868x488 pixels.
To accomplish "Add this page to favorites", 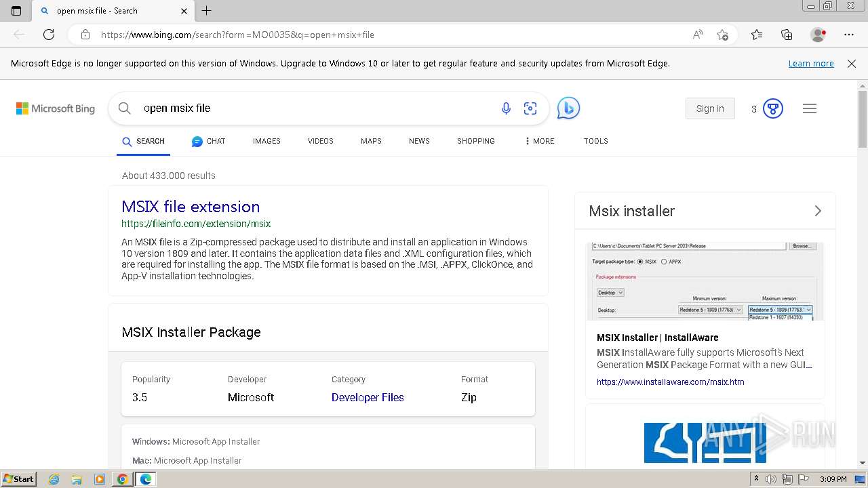I will coord(723,35).
